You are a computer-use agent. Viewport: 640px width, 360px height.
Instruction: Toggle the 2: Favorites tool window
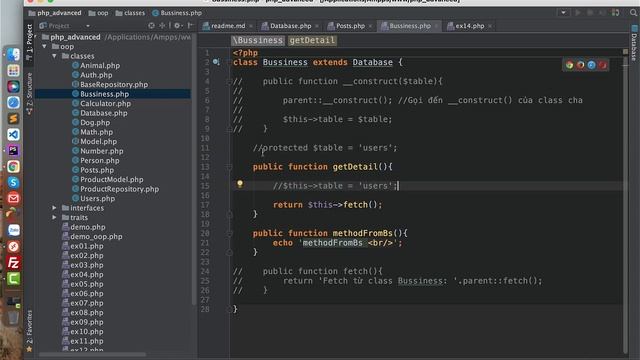(x=29, y=331)
